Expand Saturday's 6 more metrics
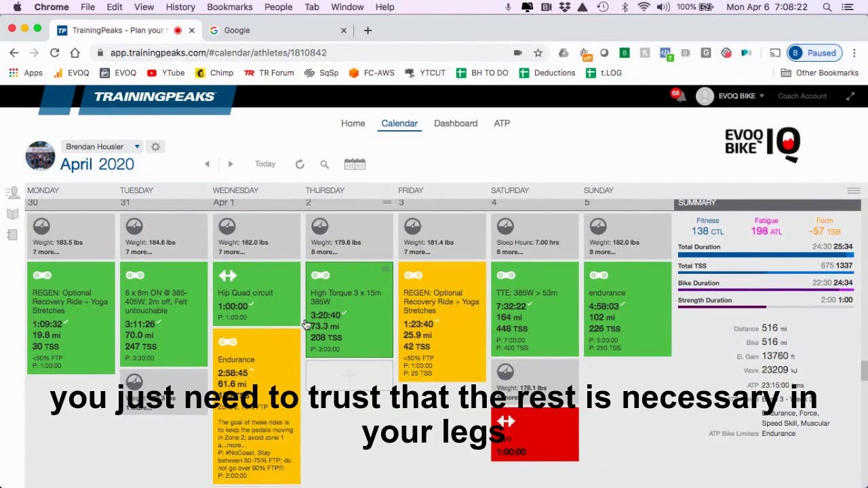This screenshot has width=868, height=488. [510, 252]
